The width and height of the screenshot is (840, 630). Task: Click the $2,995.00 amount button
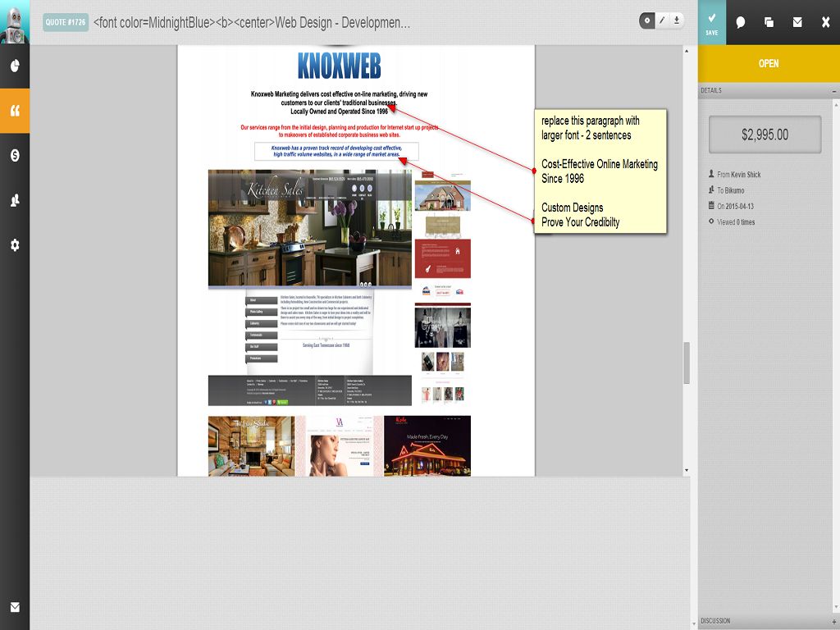click(x=765, y=135)
